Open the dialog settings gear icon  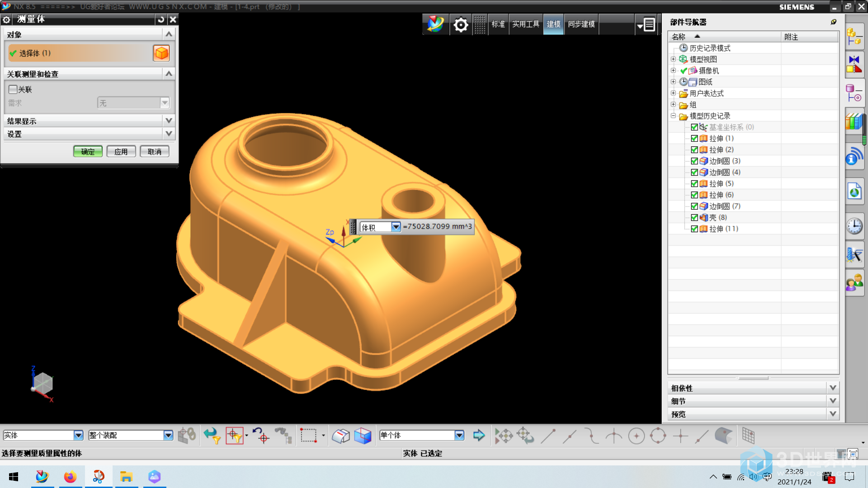point(6,19)
